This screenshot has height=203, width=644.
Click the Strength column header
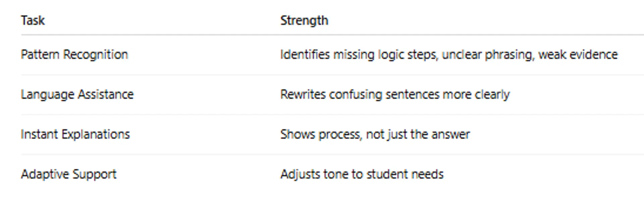point(304,20)
